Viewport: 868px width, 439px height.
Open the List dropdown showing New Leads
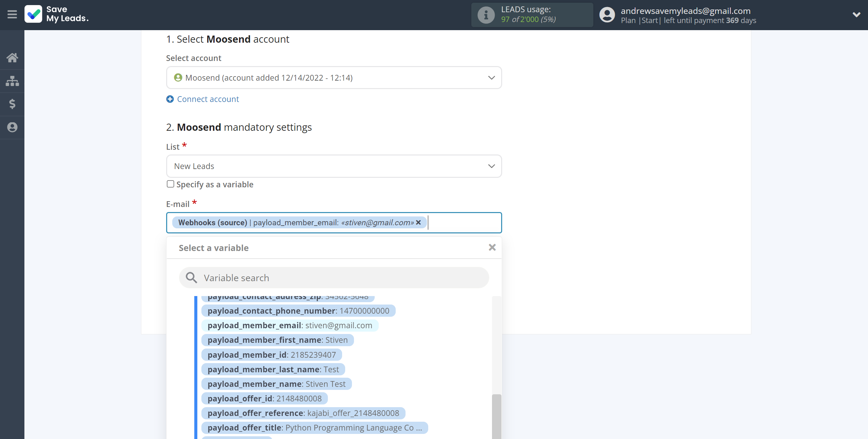click(x=334, y=166)
